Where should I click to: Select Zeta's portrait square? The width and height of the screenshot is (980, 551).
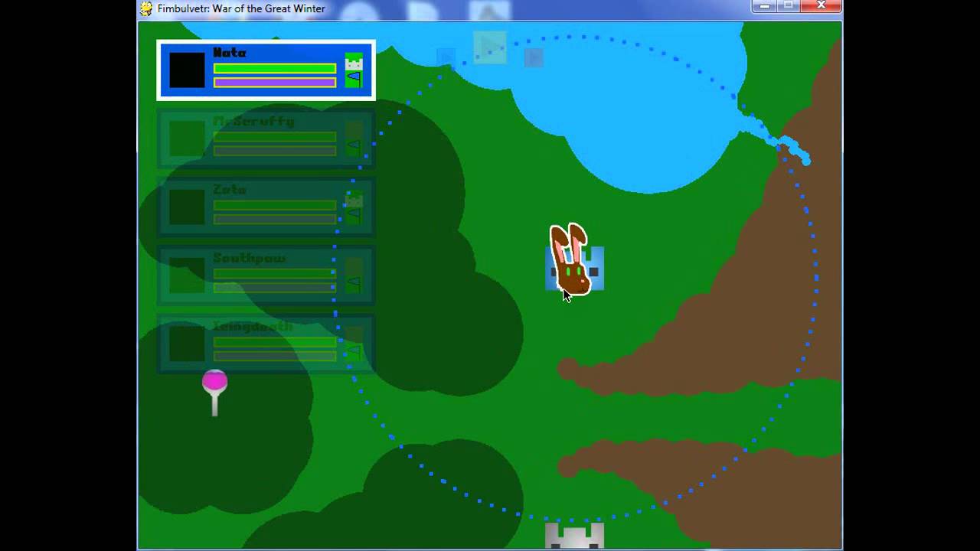(187, 207)
